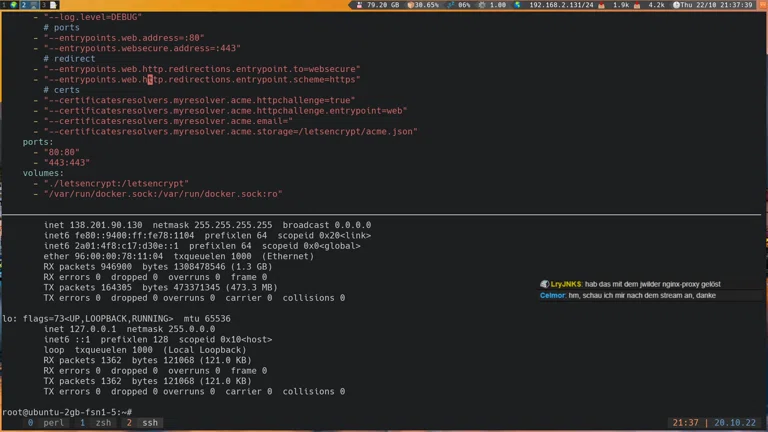
Task: Select tmux window 2 ssh
Action: [143, 423]
